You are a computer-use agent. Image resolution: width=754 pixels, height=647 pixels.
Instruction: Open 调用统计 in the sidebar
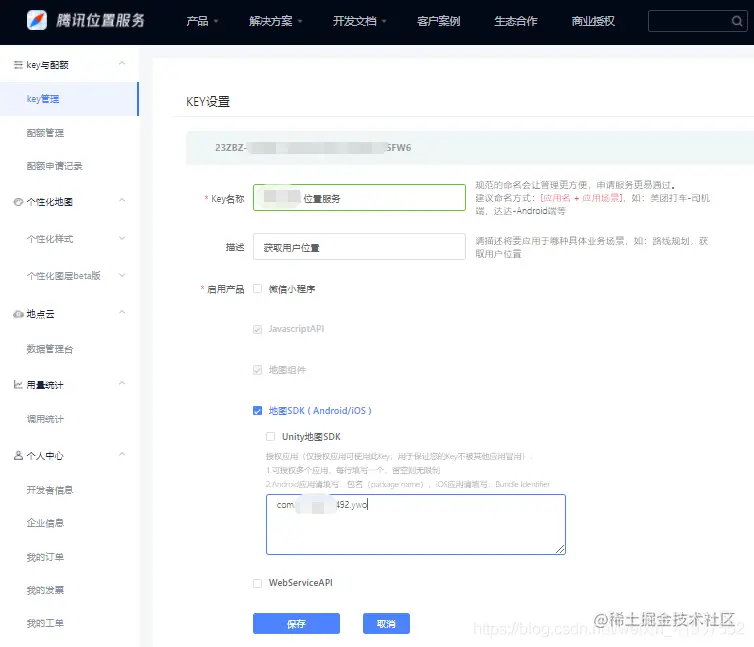[x=45, y=419]
